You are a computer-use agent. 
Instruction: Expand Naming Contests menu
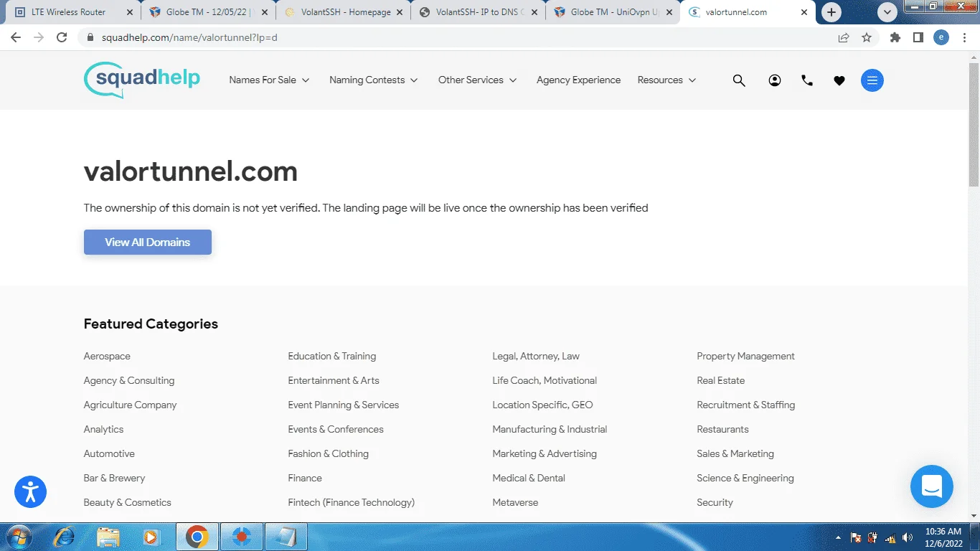374,80
